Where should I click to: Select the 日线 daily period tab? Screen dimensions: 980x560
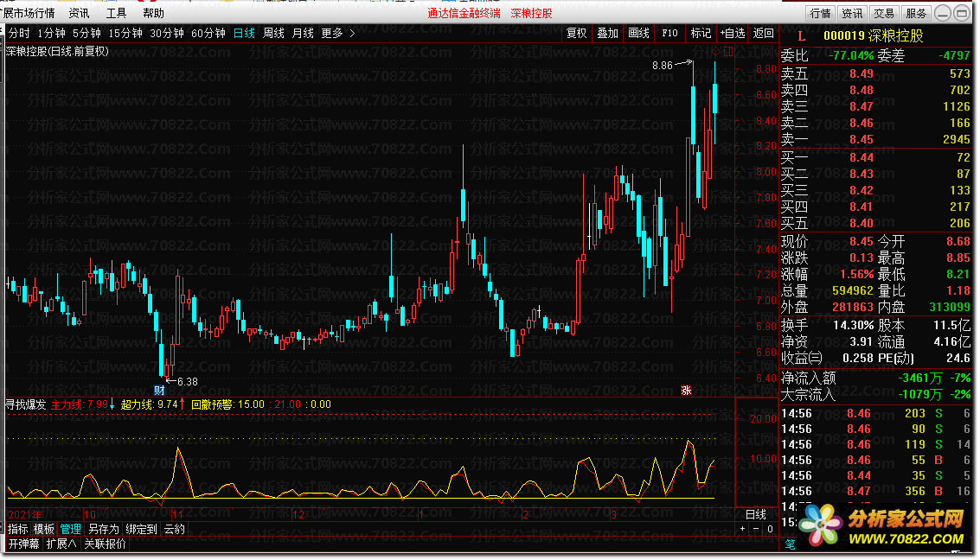244,33
